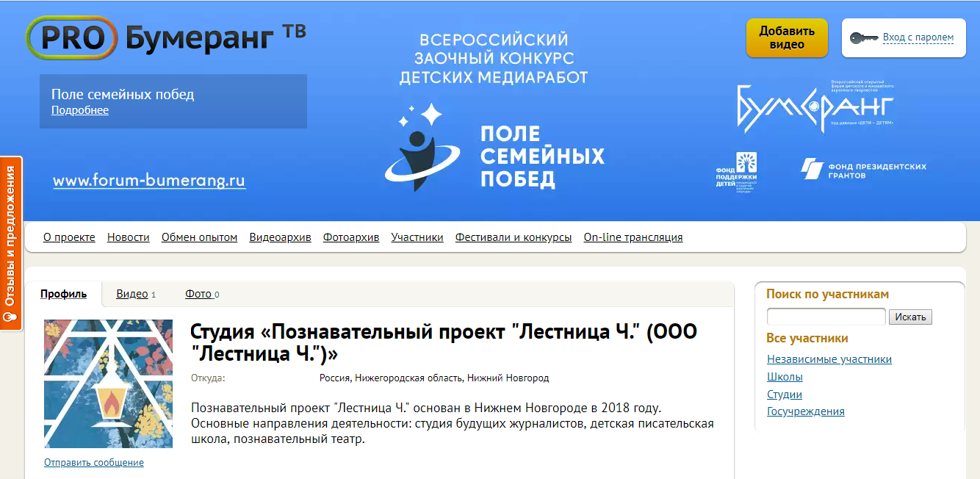
Task: Click the Фонд президентских грантов logo
Action: tap(863, 170)
